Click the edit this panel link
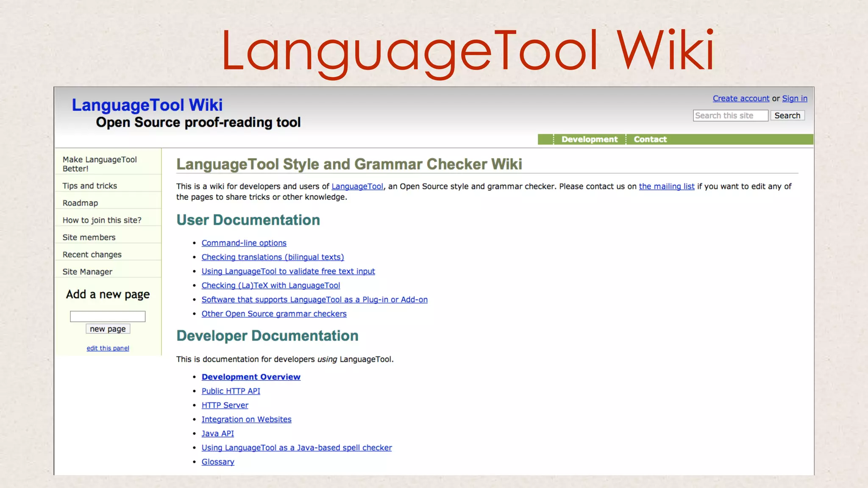Screen dimensions: 868x488 pyautogui.click(x=108, y=348)
